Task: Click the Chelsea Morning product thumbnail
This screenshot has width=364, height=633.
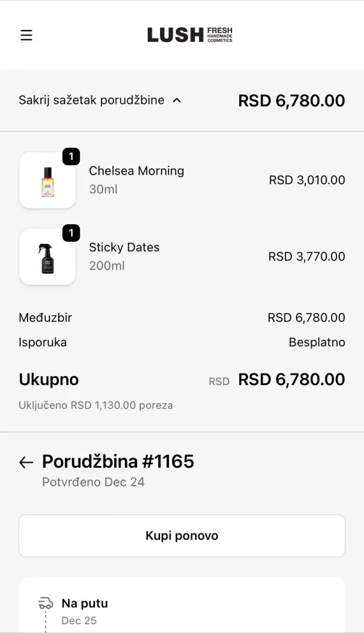Action: [x=47, y=180]
